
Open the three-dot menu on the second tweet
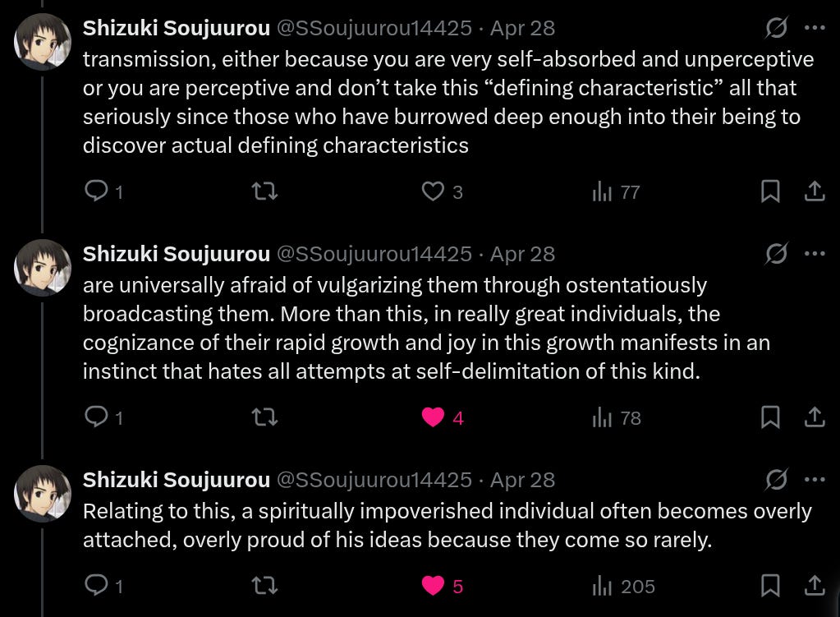pyautogui.click(x=815, y=254)
